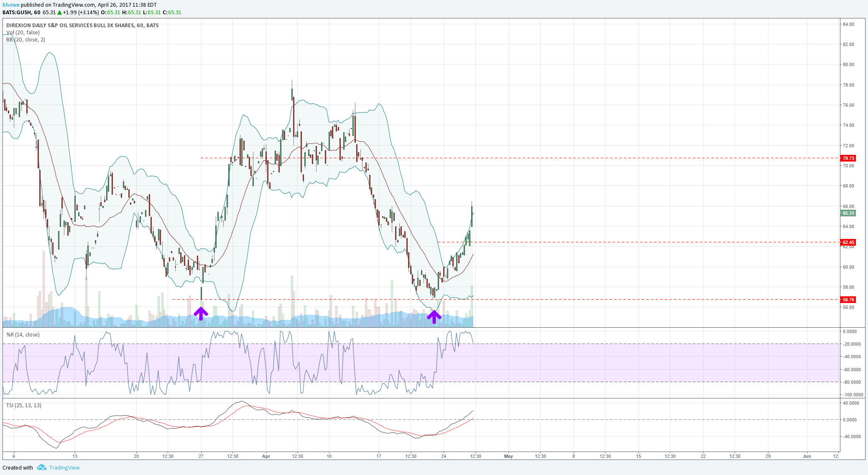Image resolution: width=868 pixels, height=475 pixels.
Task: Click the -40.0000 label on TSI axis
Action: click(x=851, y=436)
